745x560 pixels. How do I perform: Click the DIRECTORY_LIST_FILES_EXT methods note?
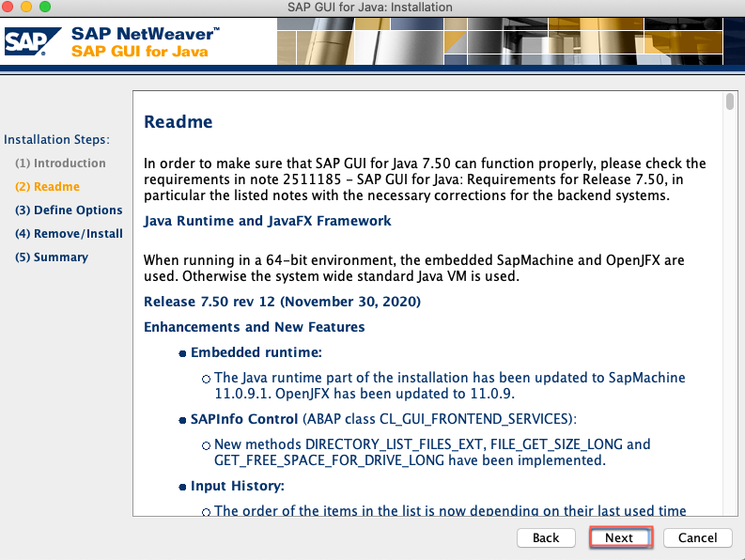click(x=432, y=452)
